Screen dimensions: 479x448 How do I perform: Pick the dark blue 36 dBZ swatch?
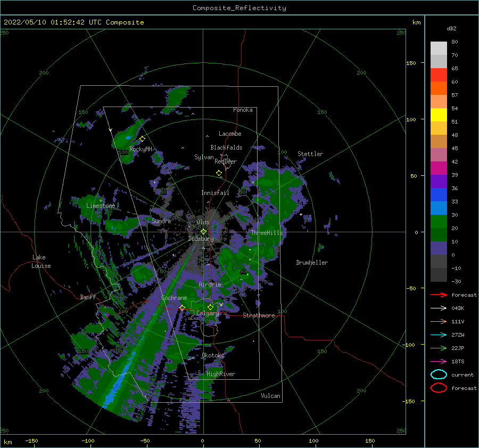(439, 194)
